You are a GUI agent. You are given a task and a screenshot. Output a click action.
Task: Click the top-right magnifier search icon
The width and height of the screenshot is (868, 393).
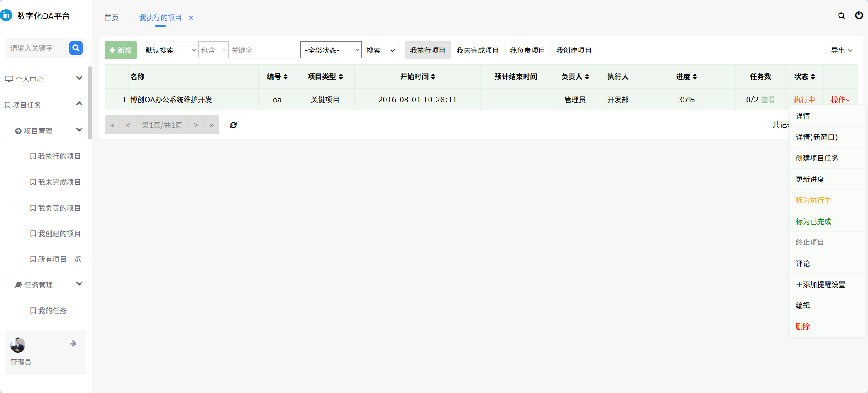coord(841,16)
